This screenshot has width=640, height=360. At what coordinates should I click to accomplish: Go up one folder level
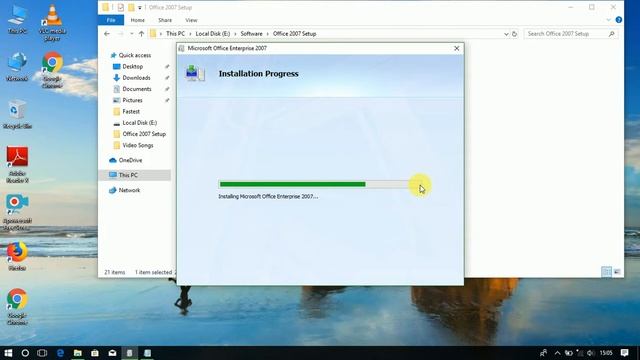pyautogui.click(x=141, y=34)
